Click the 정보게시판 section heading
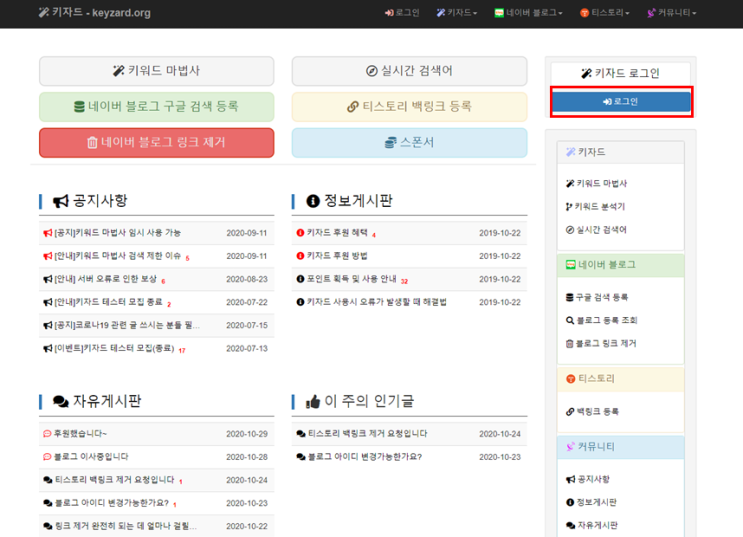This screenshot has height=537, width=743. [x=349, y=201]
